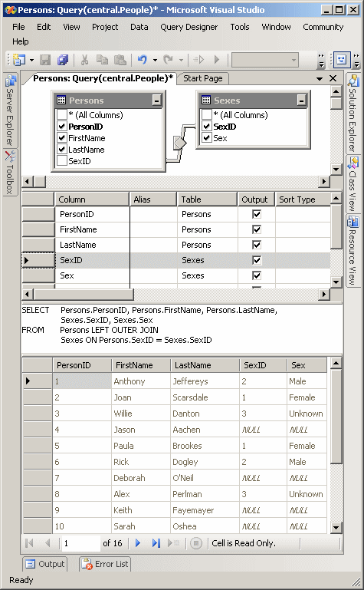Click the LastName results column header
This screenshot has width=364, height=590.
click(205, 365)
